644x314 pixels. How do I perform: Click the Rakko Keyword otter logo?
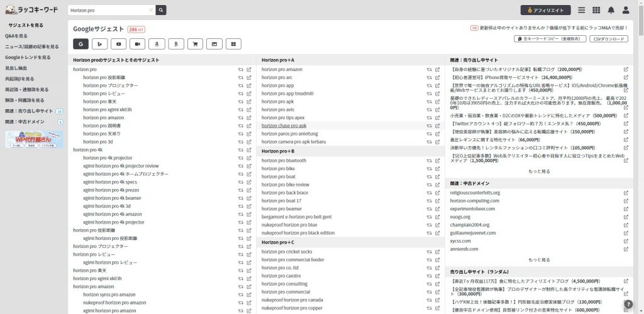coord(31,10)
